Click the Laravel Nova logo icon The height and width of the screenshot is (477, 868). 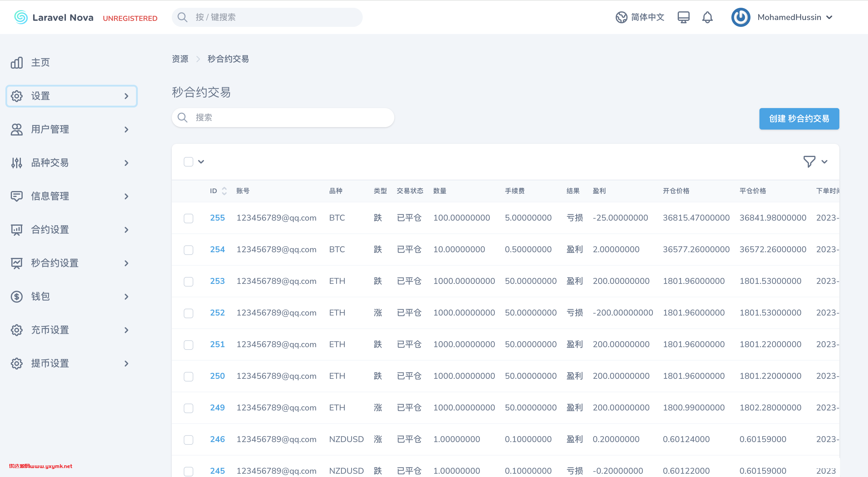coord(21,17)
